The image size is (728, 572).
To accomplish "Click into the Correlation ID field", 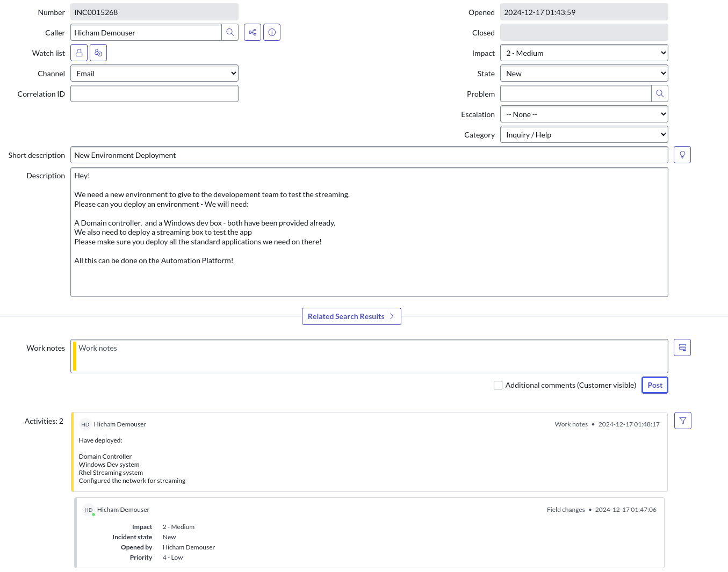I will tap(154, 94).
